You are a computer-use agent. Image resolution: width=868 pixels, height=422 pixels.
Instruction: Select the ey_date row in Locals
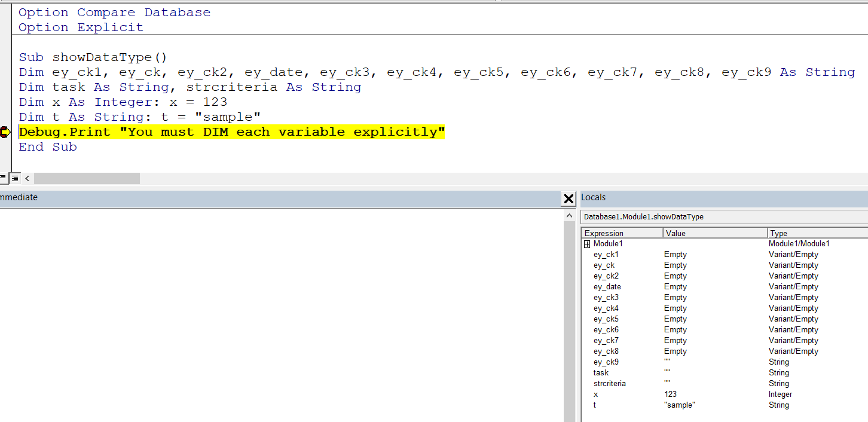coord(607,287)
